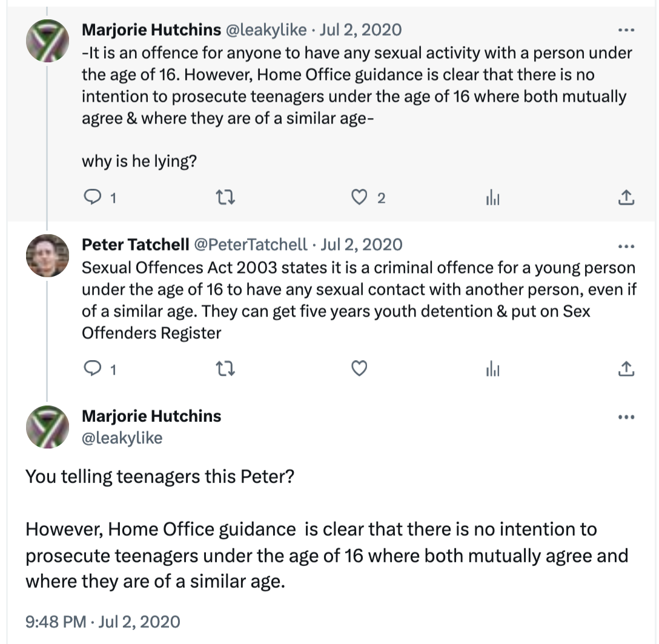Open Marjorie Hutchins' avatar on main tweet
Viewport: 659px width, 644px height.
pos(47,427)
